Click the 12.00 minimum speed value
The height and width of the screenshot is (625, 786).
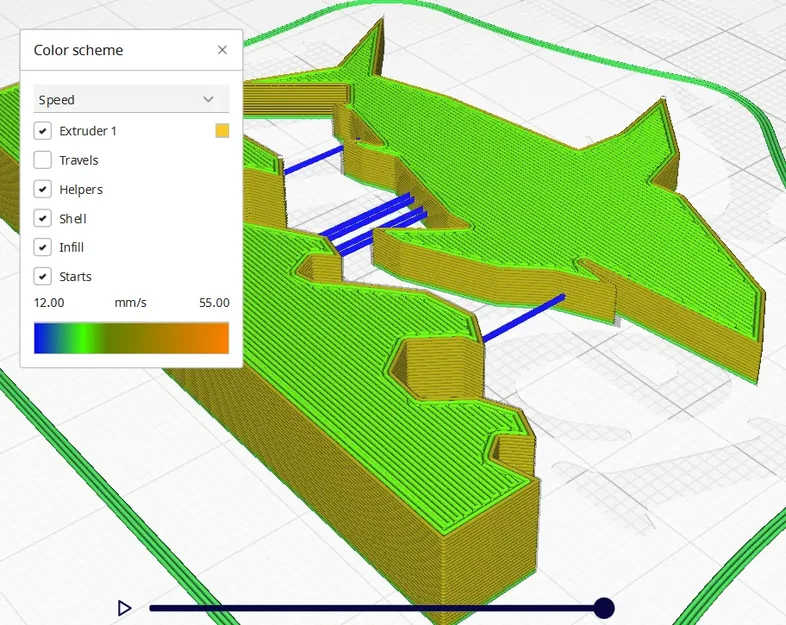coord(49,303)
